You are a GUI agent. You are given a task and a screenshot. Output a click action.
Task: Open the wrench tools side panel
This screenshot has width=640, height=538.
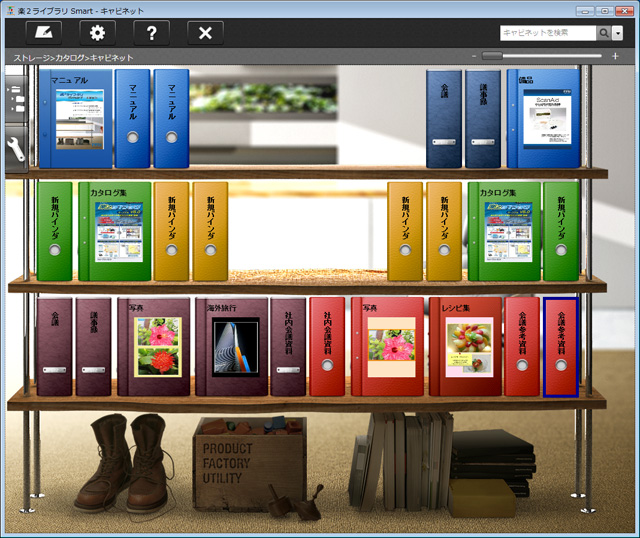coord(17,149)
